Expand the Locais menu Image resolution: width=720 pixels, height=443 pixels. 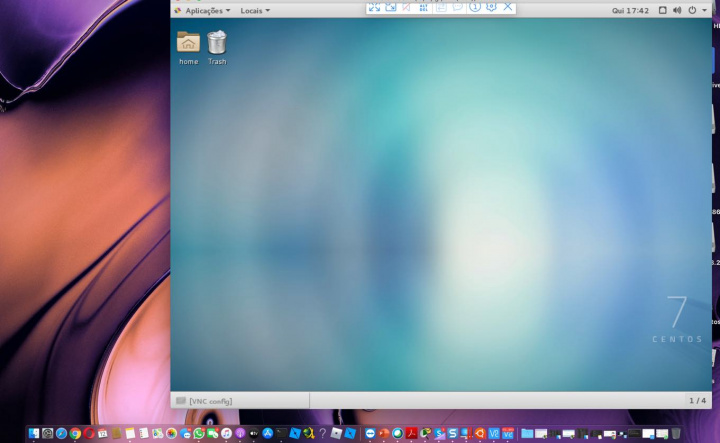[255, 10]
